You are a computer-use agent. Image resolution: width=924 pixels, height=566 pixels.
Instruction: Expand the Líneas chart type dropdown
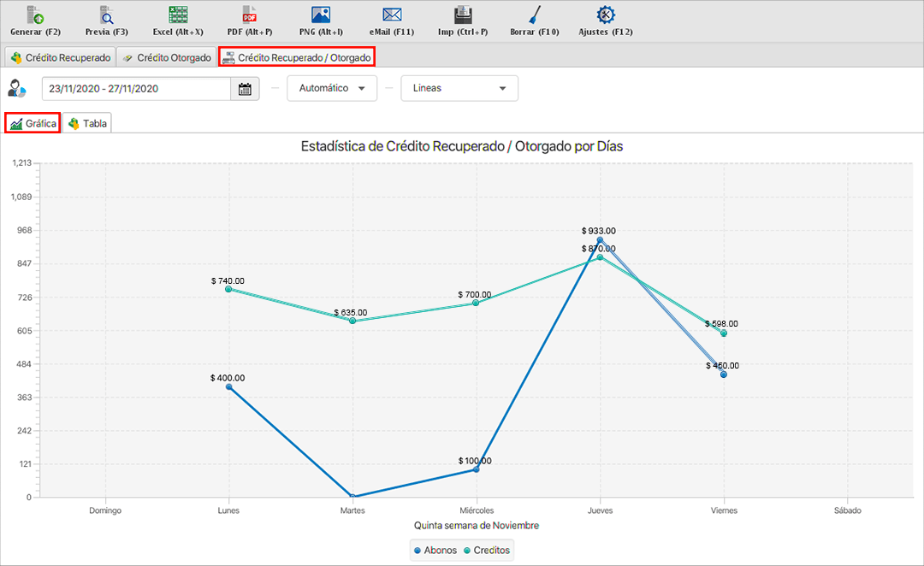coord(459,88)
